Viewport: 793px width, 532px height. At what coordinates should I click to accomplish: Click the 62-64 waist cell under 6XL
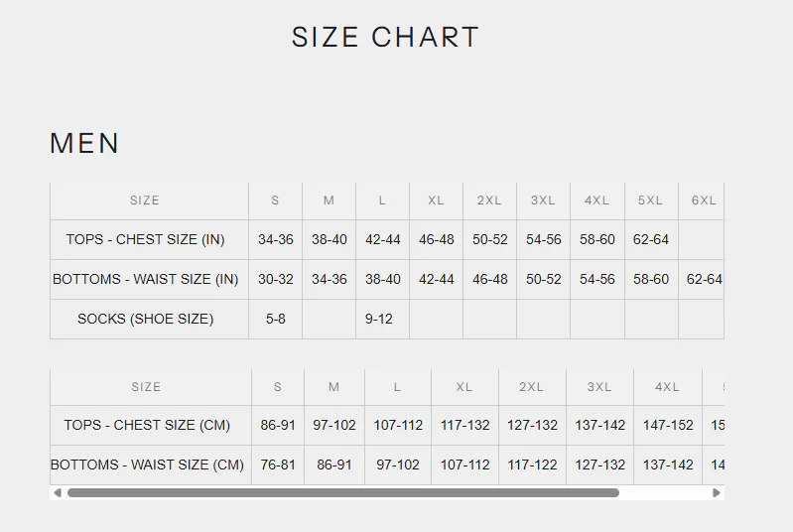click(x=704, y=279)
